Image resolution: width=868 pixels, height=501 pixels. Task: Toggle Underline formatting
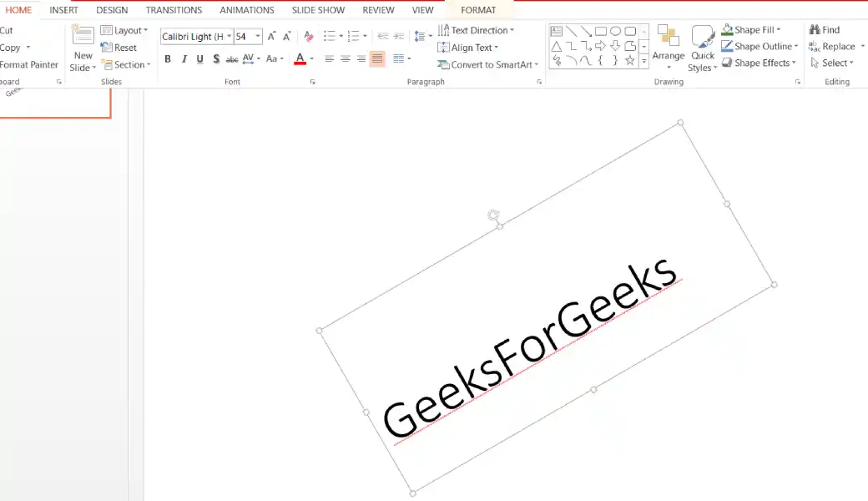(x=199, y=58)
